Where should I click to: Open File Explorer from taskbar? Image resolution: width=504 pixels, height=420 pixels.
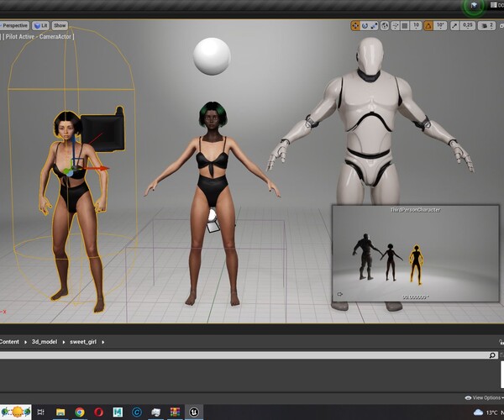click(60, 412)
